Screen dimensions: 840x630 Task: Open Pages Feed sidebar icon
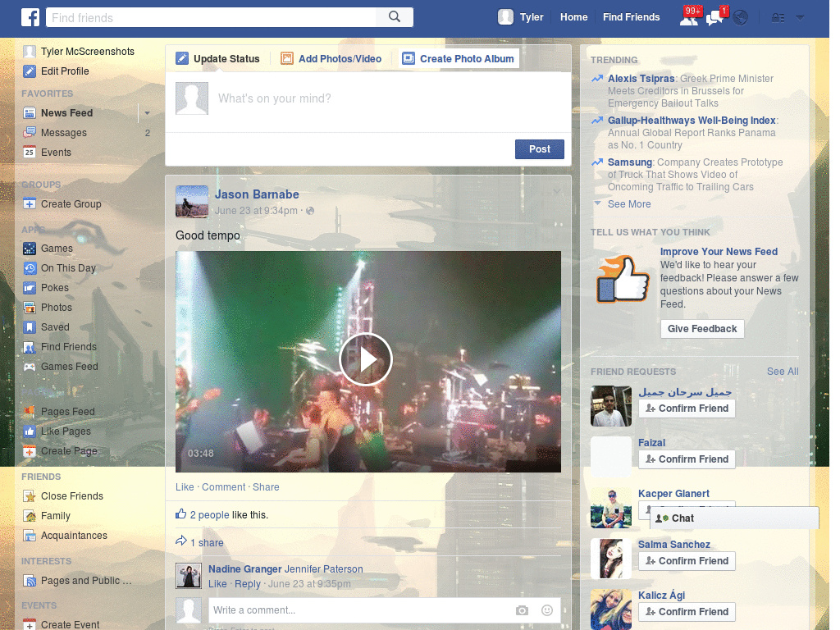30,412
